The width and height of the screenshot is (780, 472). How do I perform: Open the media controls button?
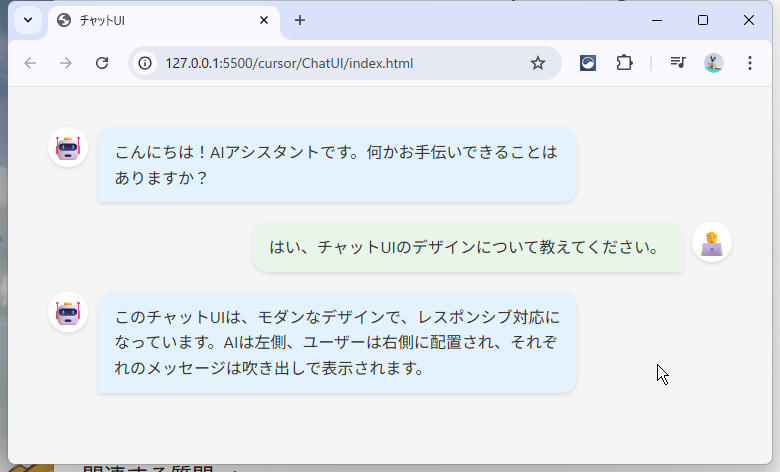[x=678, y=63]
